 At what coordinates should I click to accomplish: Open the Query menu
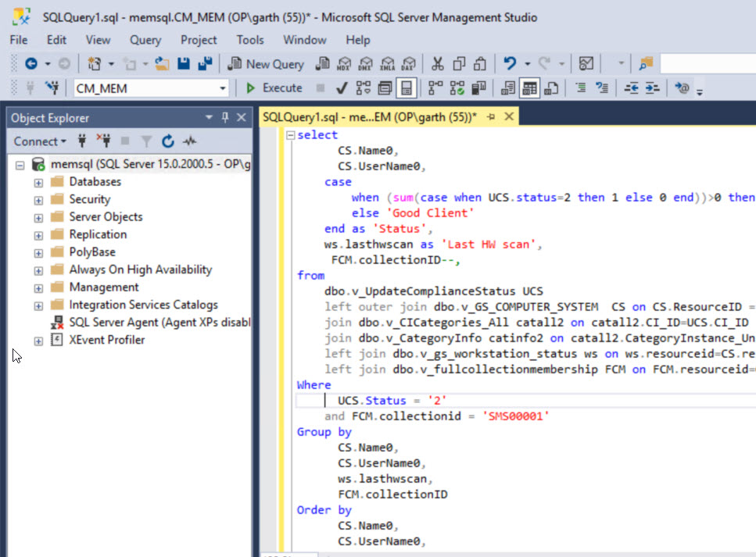point(145,40)
